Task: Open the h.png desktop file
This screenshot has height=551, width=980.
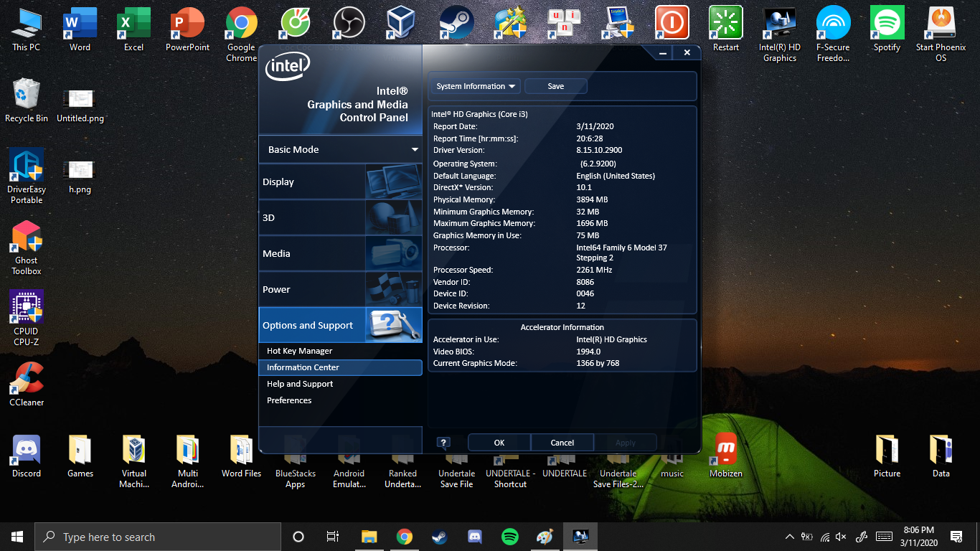Action: tap(80, 176)
